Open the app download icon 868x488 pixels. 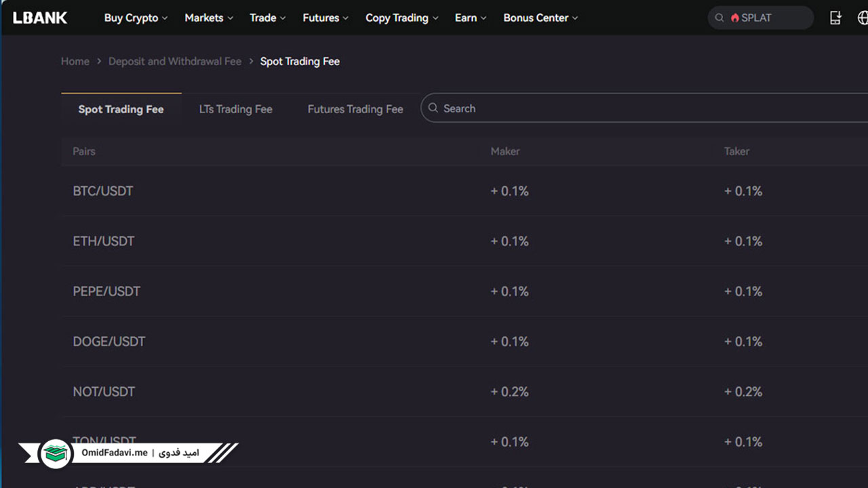(835, 18)
